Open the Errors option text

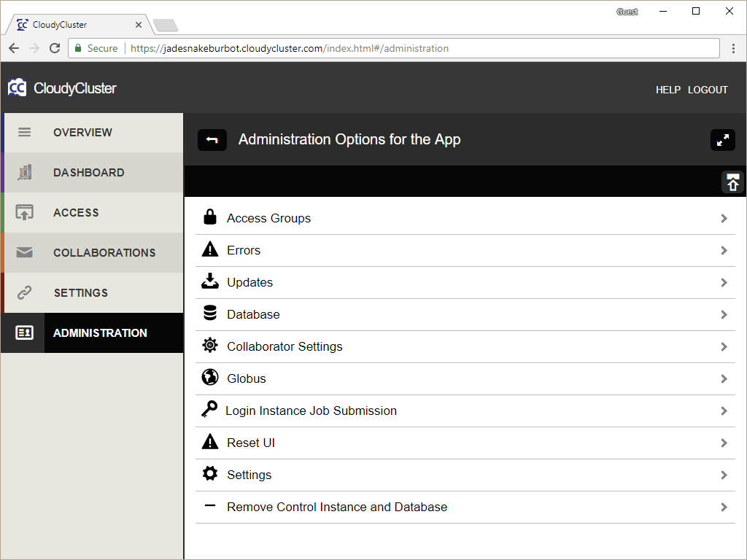click(x=244, y=251)
